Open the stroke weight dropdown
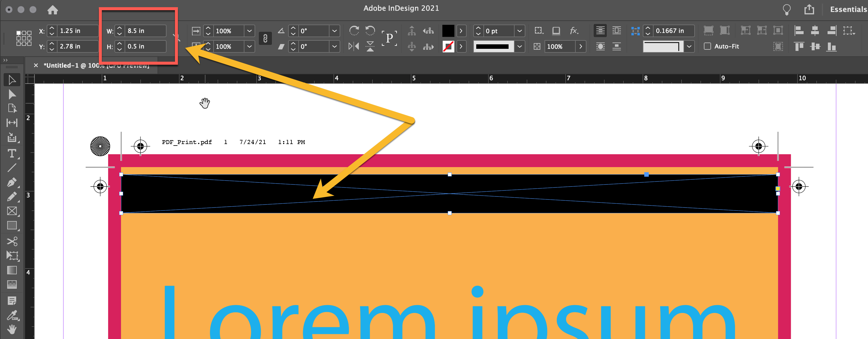 (519, 31)
